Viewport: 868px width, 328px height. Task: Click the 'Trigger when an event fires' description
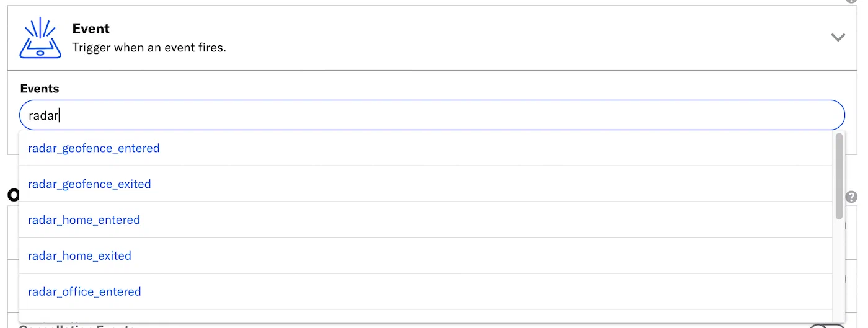tap(149, 48)
